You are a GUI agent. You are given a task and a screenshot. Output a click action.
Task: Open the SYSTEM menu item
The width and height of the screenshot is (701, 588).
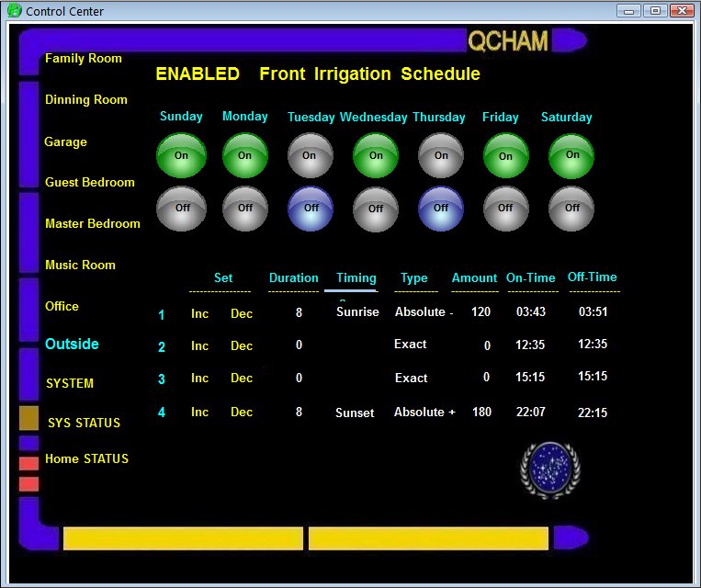(70, 384)
